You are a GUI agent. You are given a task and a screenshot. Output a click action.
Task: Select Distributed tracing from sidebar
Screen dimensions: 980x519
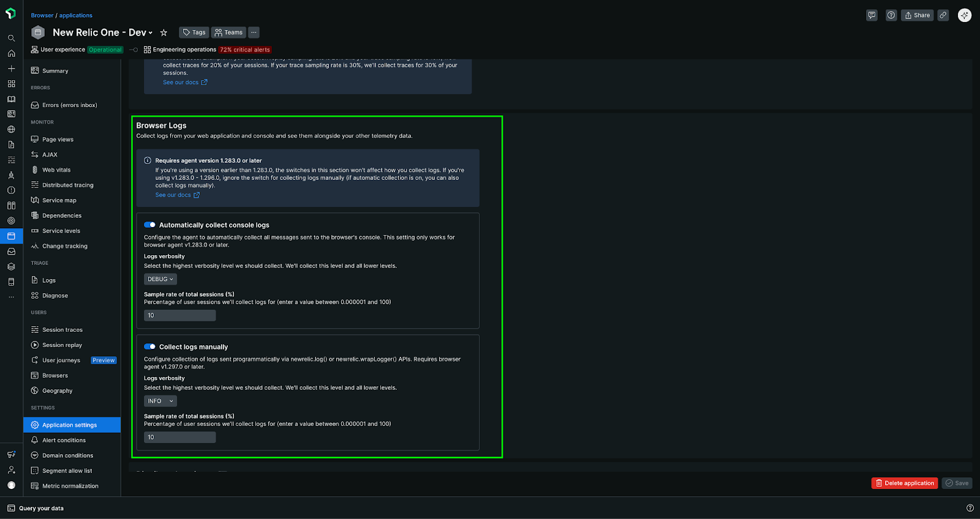coord(67,185)
